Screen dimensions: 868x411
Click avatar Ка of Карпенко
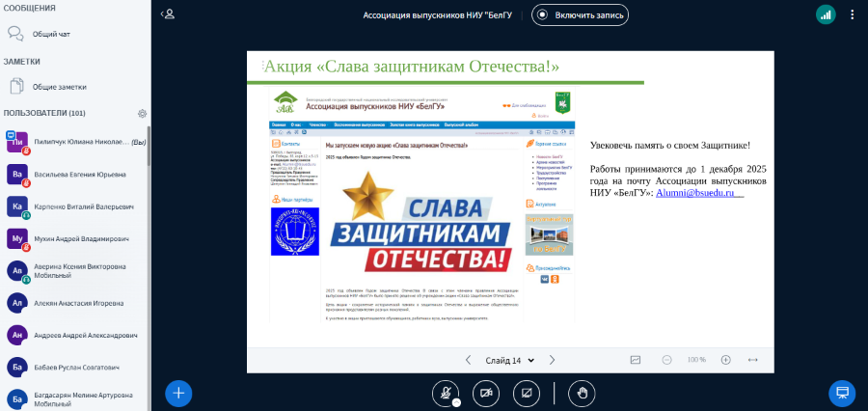(x=17, y=206)
